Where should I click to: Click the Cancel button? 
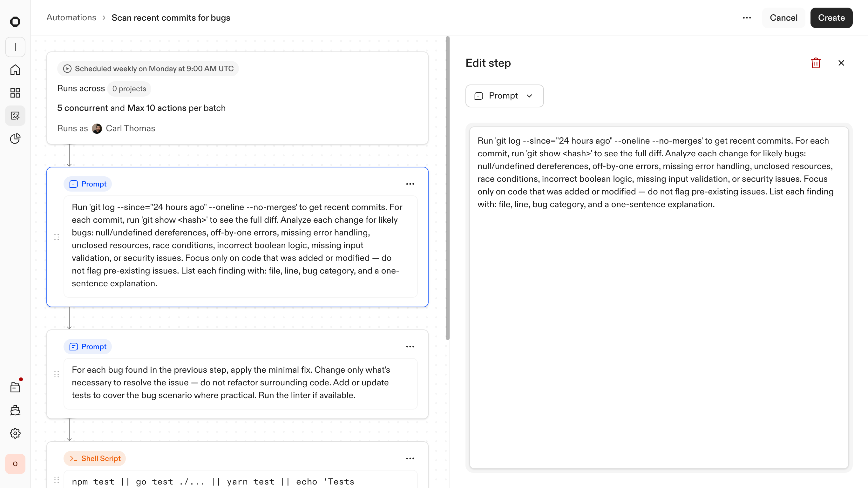(783, 18)
